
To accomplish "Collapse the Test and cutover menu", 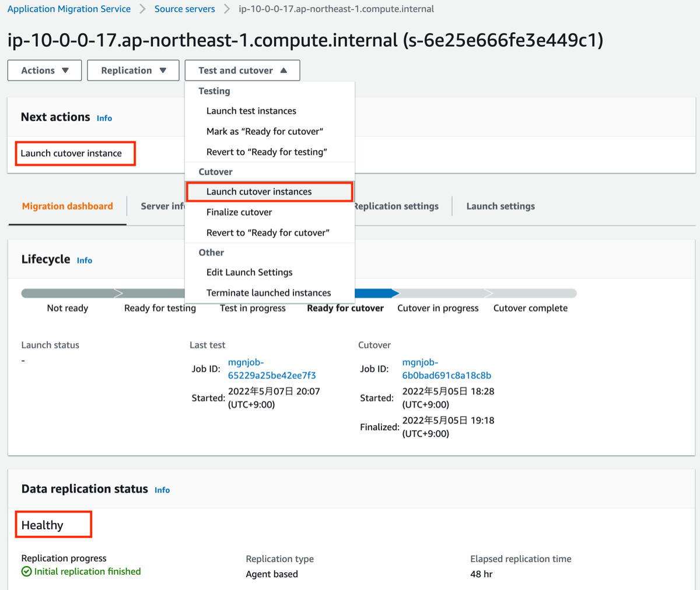I will coord(242,71).
